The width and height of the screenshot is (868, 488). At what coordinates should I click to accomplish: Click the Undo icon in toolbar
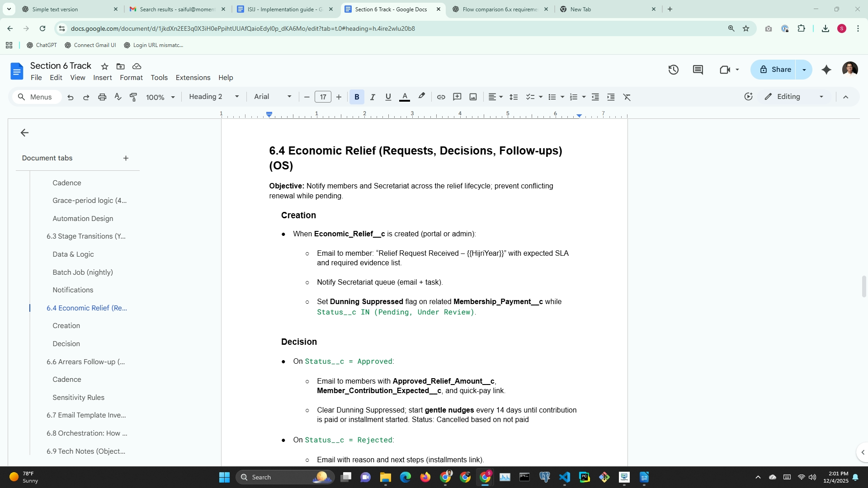tap(70, 97)
